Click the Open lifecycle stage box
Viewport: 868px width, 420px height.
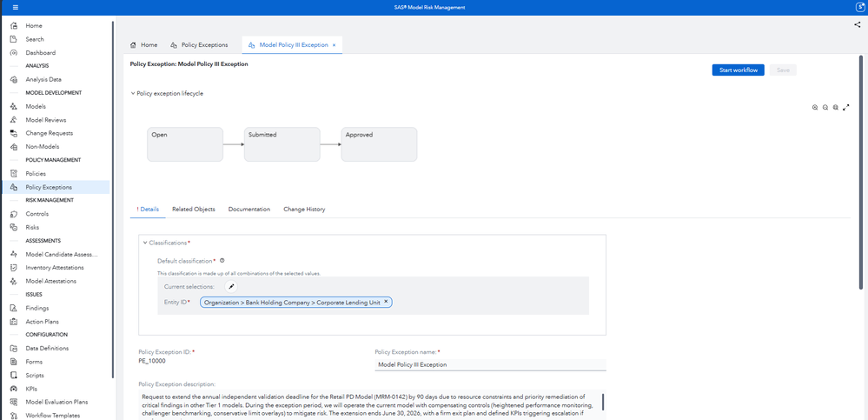185,144
